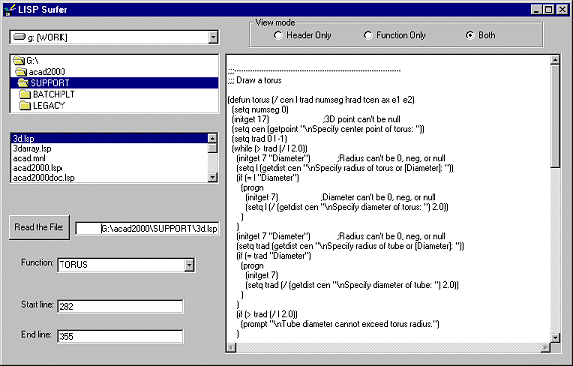Click the file path input field

147,229
